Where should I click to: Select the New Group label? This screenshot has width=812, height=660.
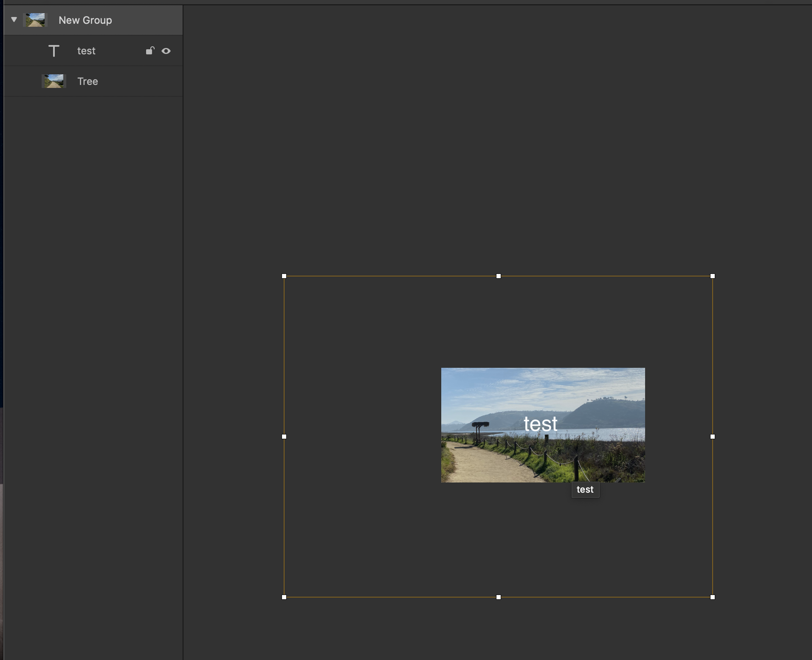85,20
